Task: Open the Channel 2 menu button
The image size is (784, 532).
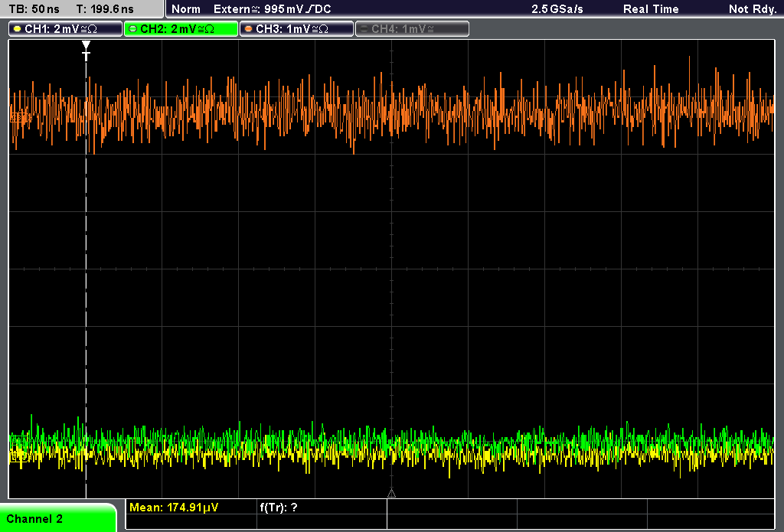Action: pyautogui.click(x=57, y=518)
